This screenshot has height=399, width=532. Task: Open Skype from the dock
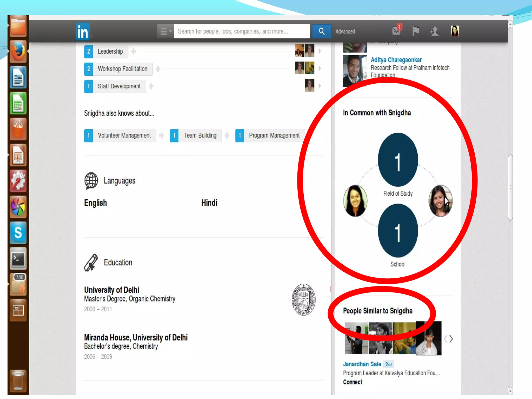point(18,233)
